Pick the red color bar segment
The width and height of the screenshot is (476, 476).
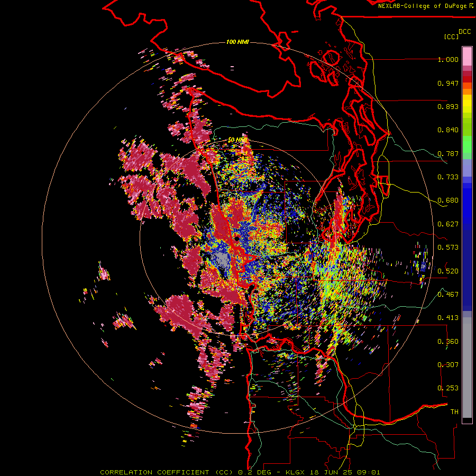pos(467,79)
